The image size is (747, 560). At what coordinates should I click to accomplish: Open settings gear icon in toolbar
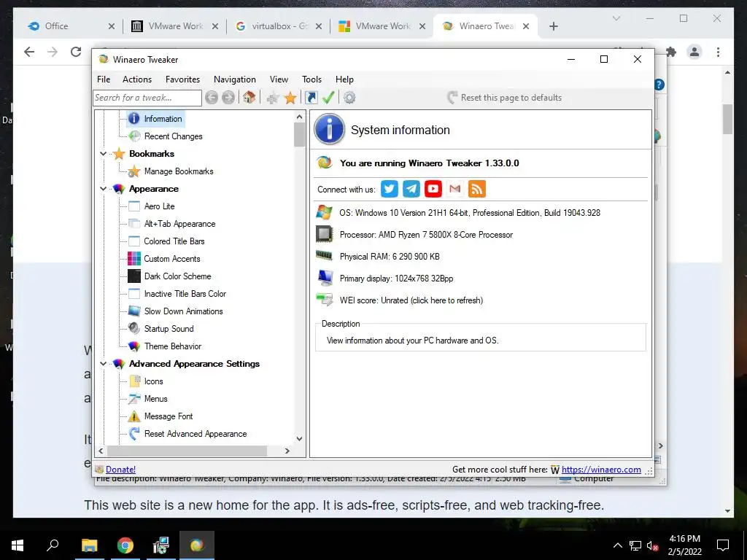pos(349,98)
